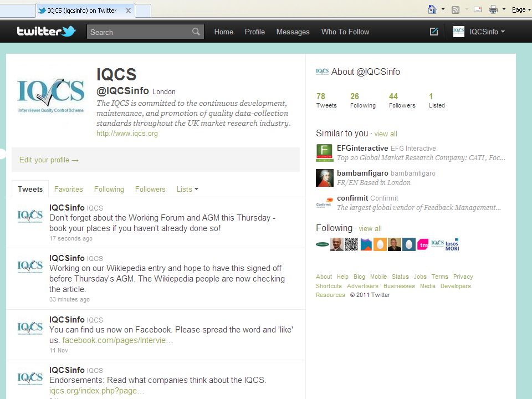Switch to the Tweets tab

[30, 189]
